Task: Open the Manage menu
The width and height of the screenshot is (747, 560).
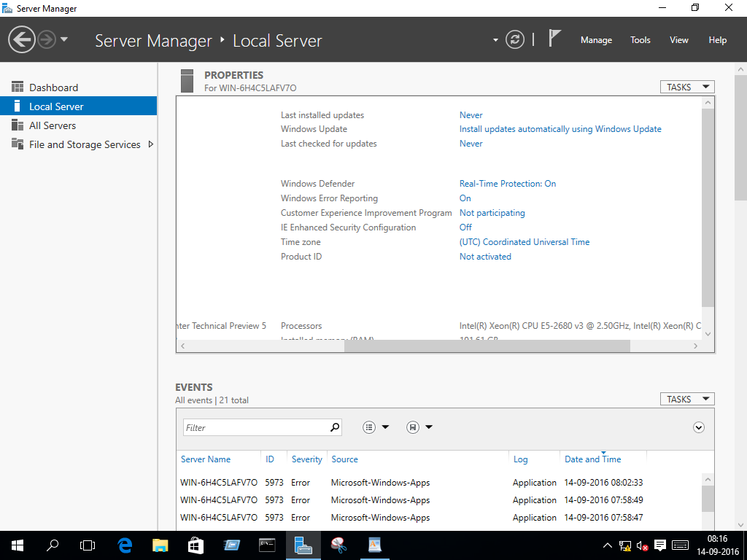Action: (x=596, y=40)
